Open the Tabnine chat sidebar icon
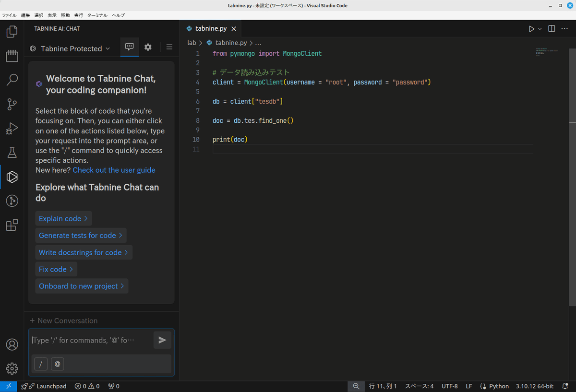The image size is (576, 392). (12, 177)
